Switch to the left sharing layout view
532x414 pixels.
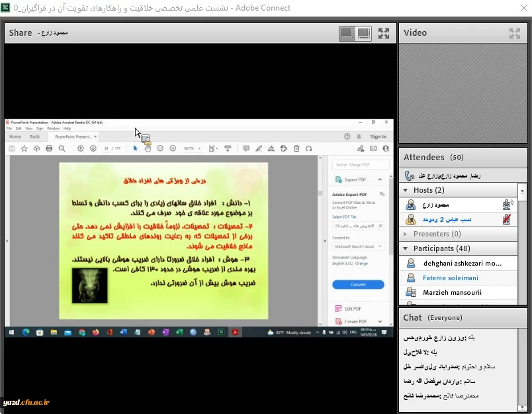click(x=347, y=32)
